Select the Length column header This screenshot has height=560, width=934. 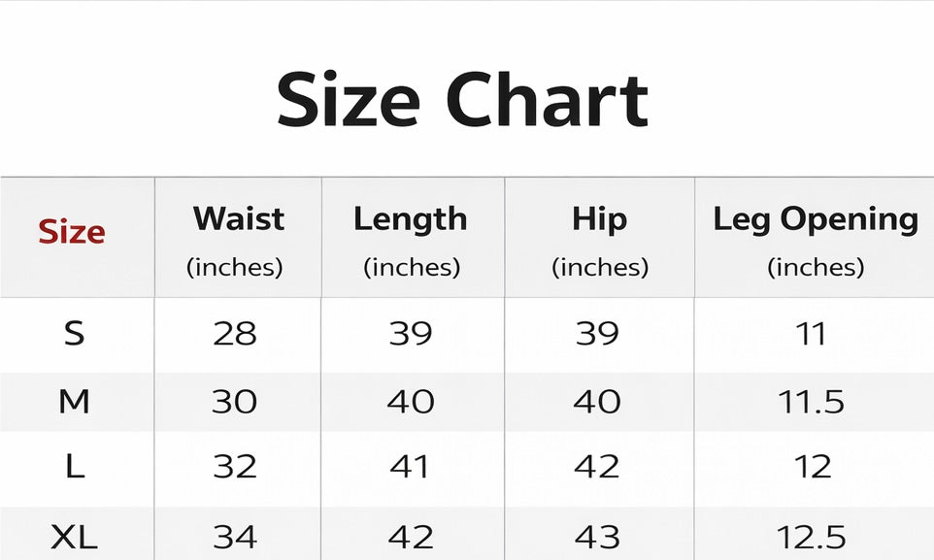click(410, 220)
